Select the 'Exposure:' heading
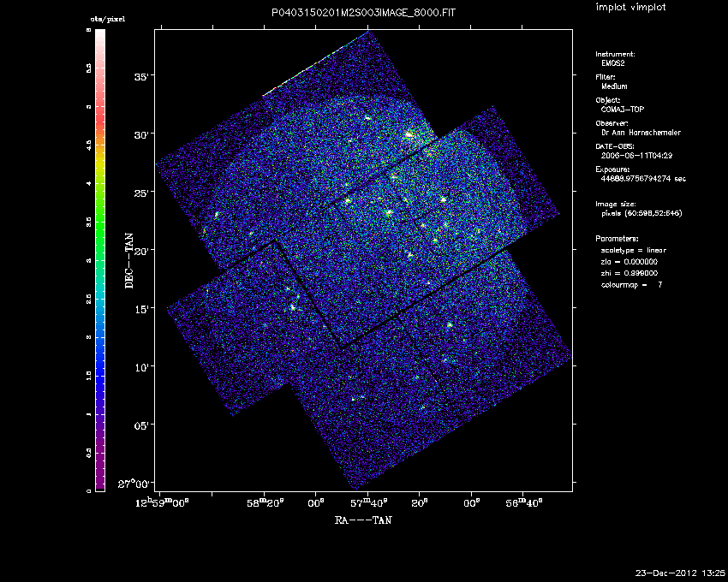The height and width of the screenshot is (582, 728). (x=613, y=169)
